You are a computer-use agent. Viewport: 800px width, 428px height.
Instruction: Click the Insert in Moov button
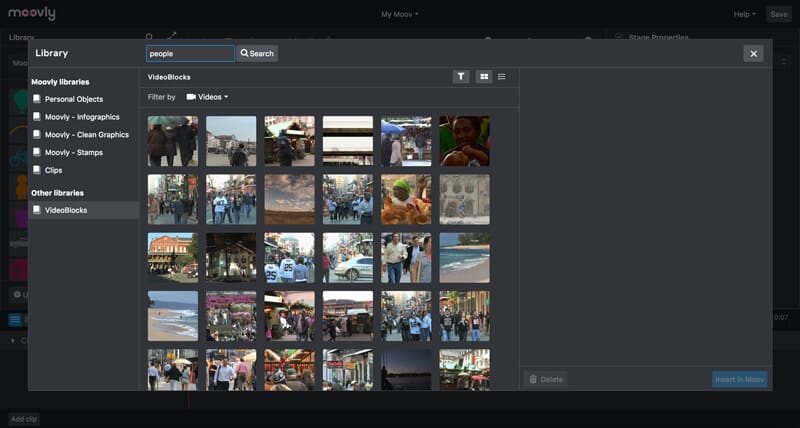pyautogui.click(x=739, y=380)
